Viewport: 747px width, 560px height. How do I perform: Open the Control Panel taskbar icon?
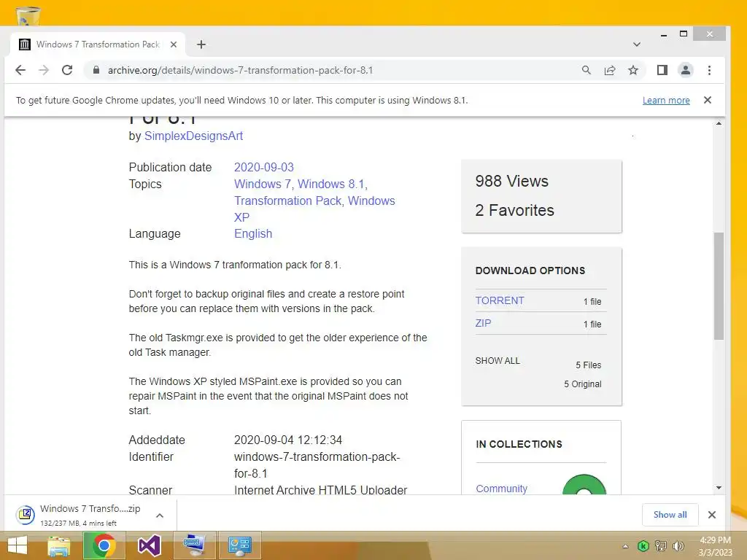click(239, 545)
